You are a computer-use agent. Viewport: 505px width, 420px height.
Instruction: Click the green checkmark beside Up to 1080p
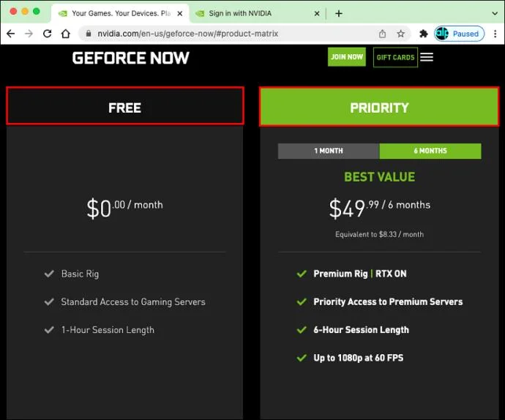302,358
